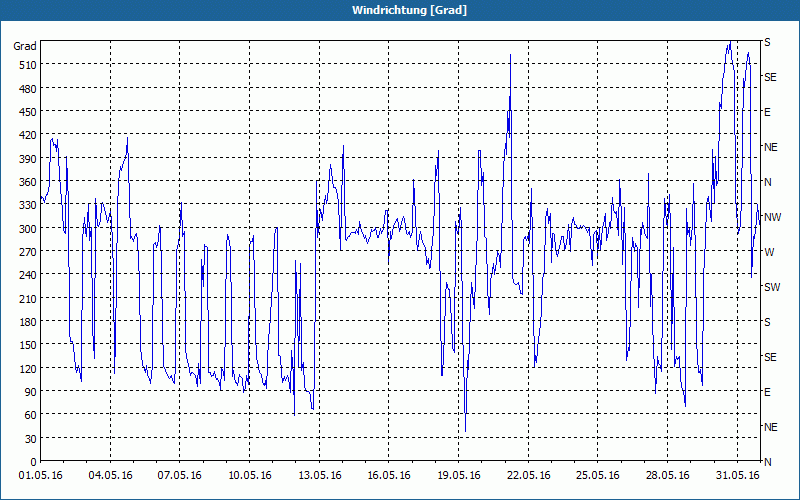Click date label 13.05.16
Screen dimensions: 800x500
click(319, 476)
